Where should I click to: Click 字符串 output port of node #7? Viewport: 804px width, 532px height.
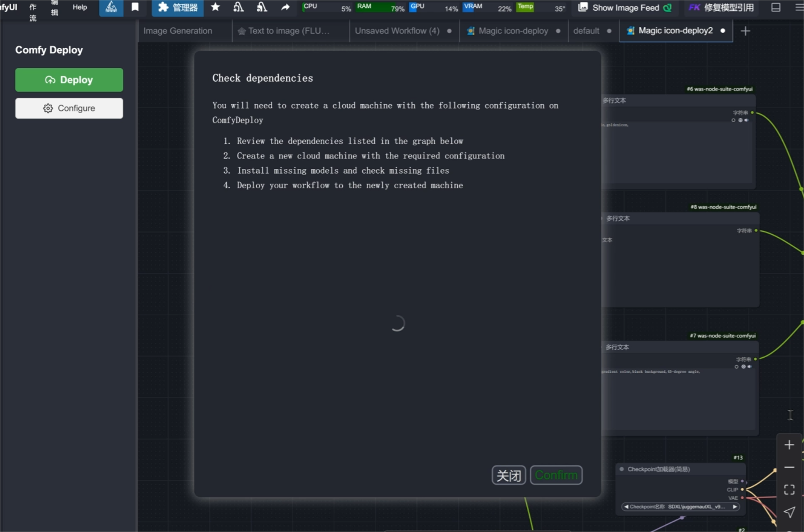click(755, 359)
